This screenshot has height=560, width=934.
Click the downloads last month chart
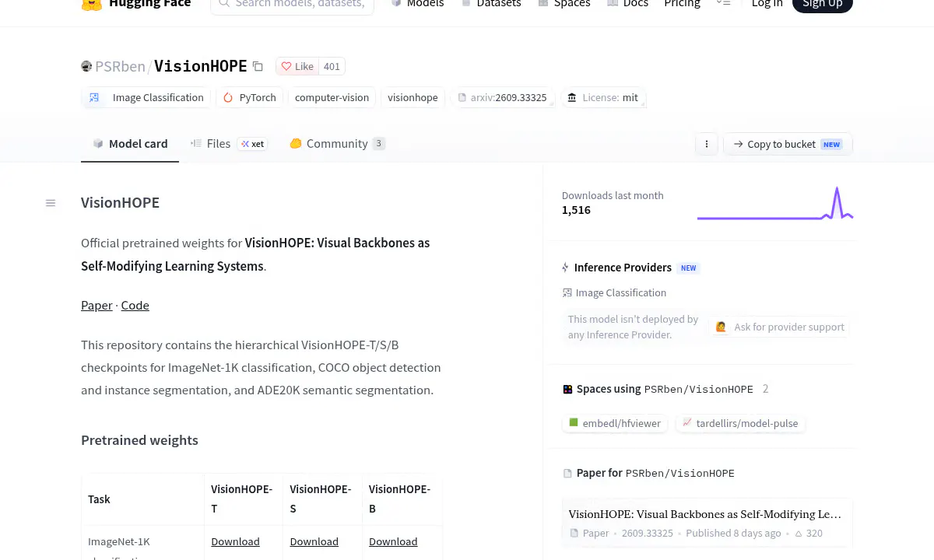click(x=775, y=204)
